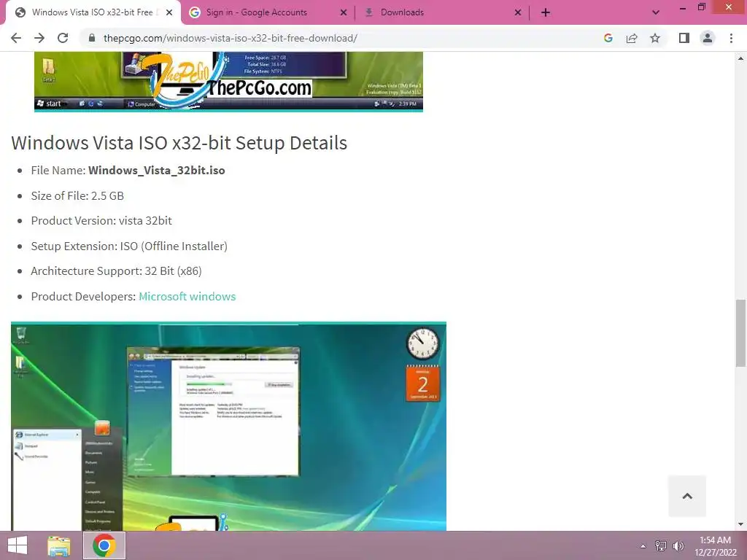The height and width of the screenshot is (560, 747).
Task: Click the ThePcGo.com Vista beta screenshot
Action: pos(228,82)
